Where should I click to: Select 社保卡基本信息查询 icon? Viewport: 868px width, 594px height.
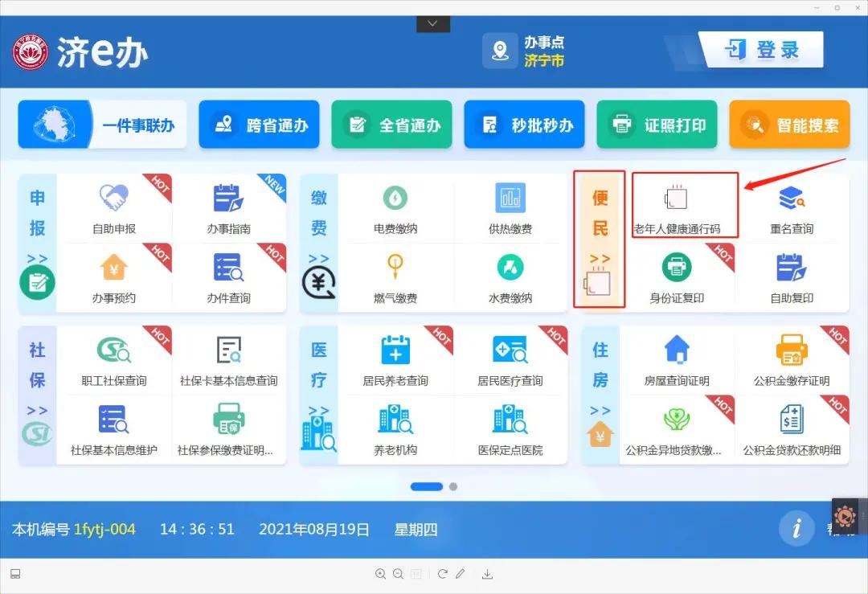228,350
